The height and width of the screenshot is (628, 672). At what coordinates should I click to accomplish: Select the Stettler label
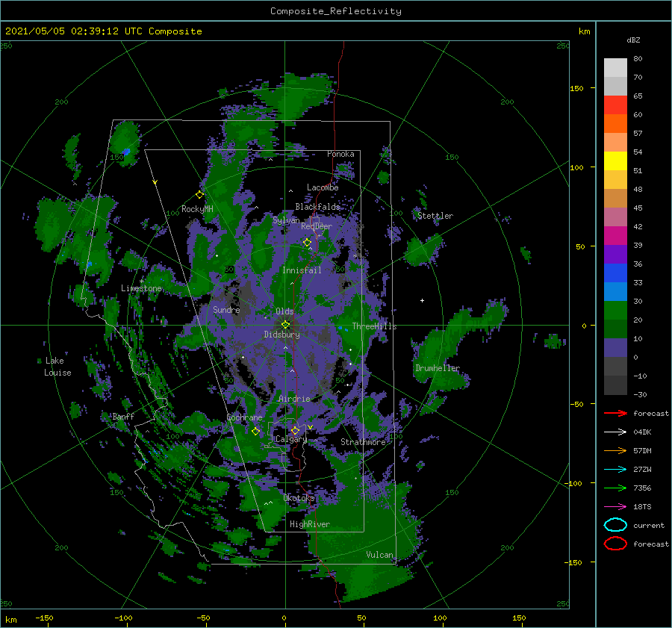(435, 216)
